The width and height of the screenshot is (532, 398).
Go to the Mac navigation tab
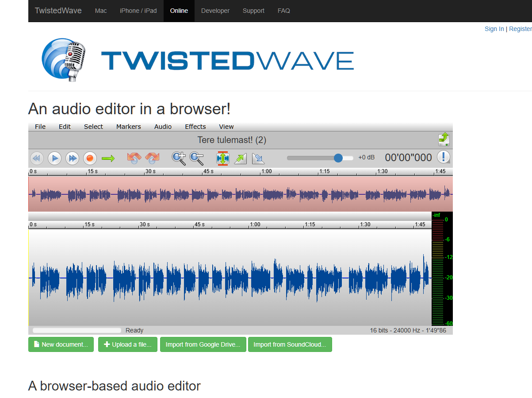[x=101, y=11]
